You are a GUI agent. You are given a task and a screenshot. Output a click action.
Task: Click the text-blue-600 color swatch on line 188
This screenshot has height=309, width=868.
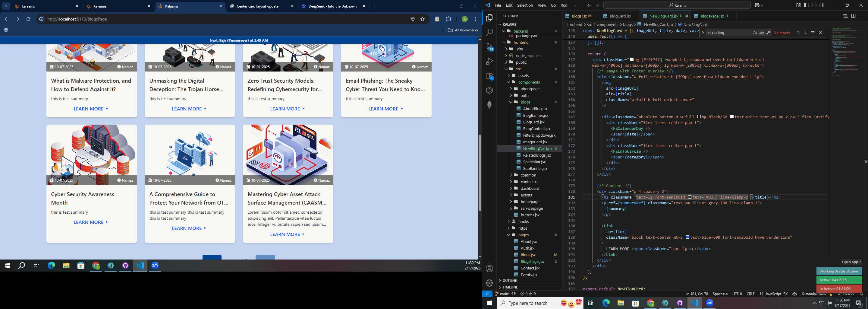click(688, 237)
